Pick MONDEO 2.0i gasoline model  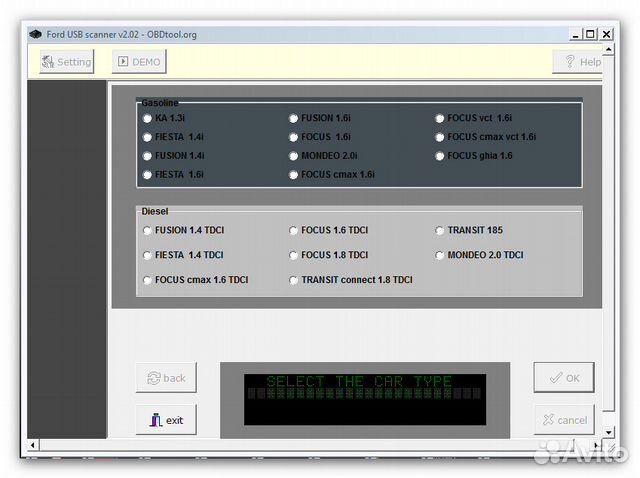click(x=293, y=156)
